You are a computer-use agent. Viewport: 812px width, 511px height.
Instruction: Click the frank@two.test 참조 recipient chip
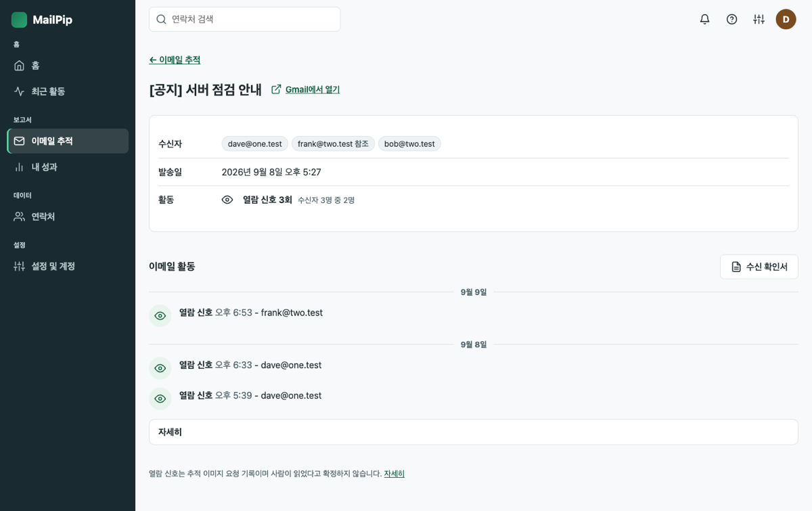point(333,143)
